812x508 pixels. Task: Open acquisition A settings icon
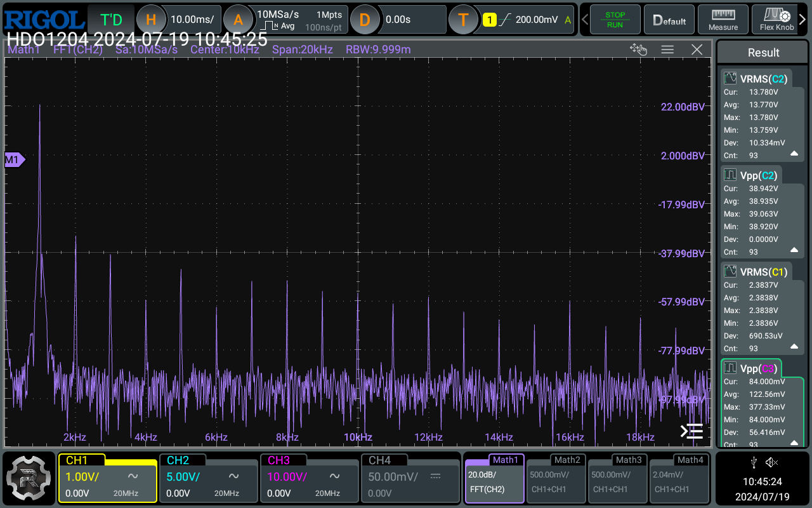coord(238,20)
